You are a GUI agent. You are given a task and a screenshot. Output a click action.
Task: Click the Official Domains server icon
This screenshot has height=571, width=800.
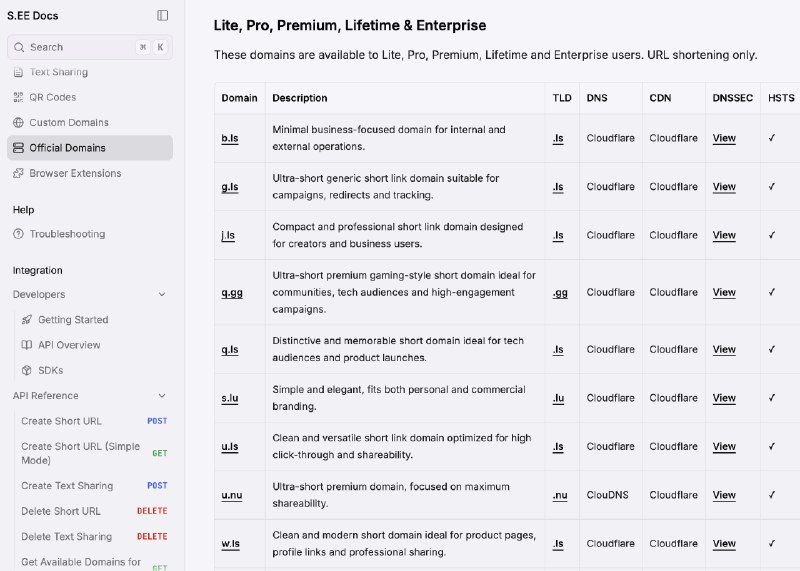pyautogui.click(x=18, y=148)
